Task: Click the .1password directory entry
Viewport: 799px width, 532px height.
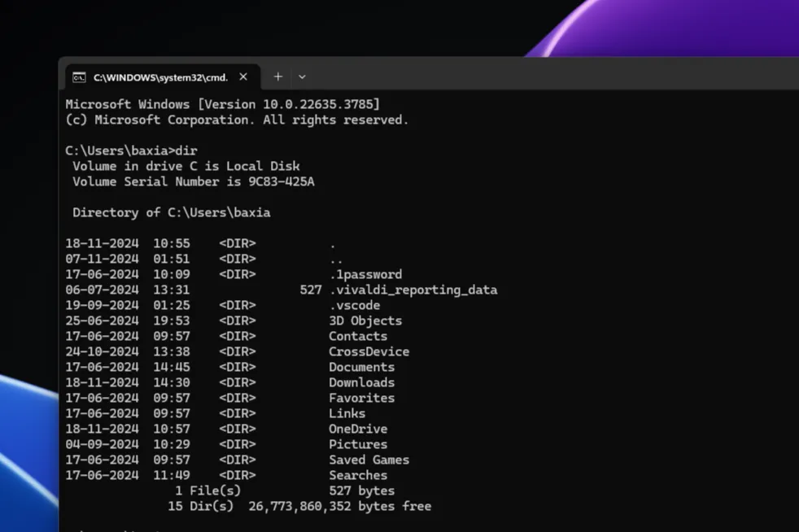Action: tap(365, 275)
